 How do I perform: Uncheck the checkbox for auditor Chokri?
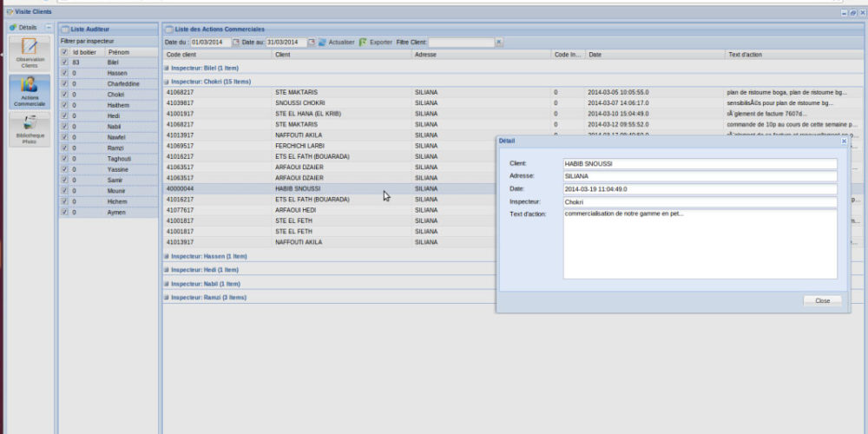64,95
